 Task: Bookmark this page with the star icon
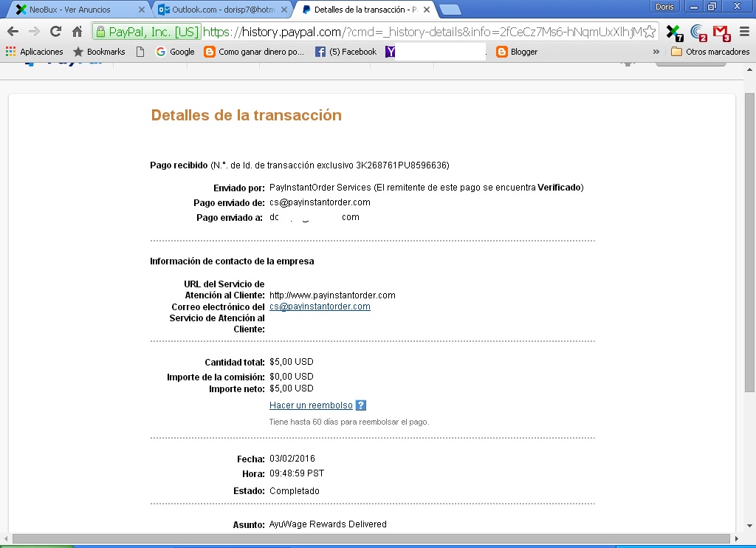coord(650,32)
